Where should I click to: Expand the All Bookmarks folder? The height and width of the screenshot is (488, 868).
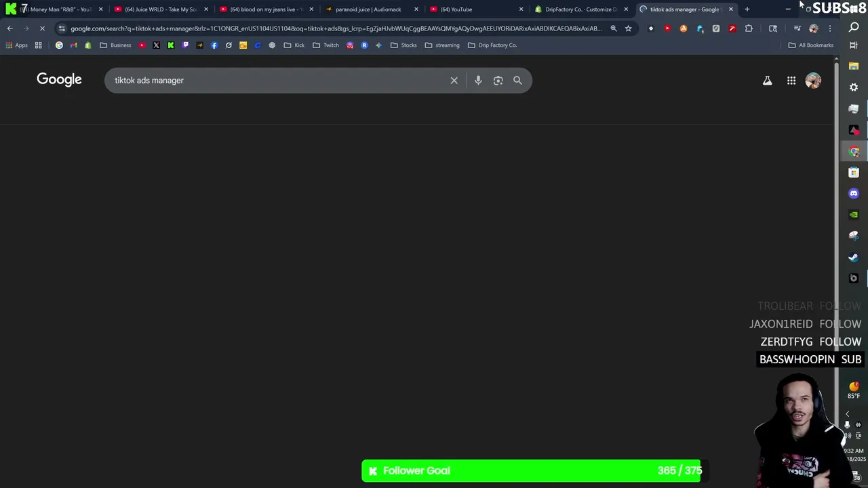point(810,45)
